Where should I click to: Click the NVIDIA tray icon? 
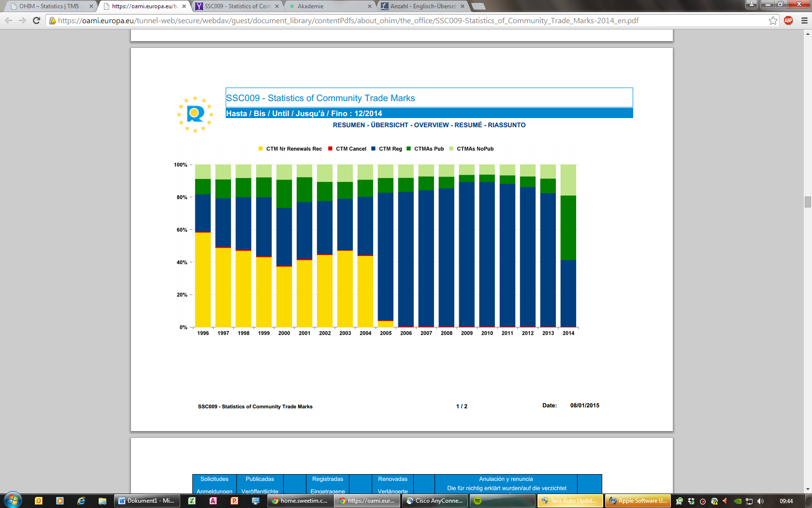click(738, 501)
